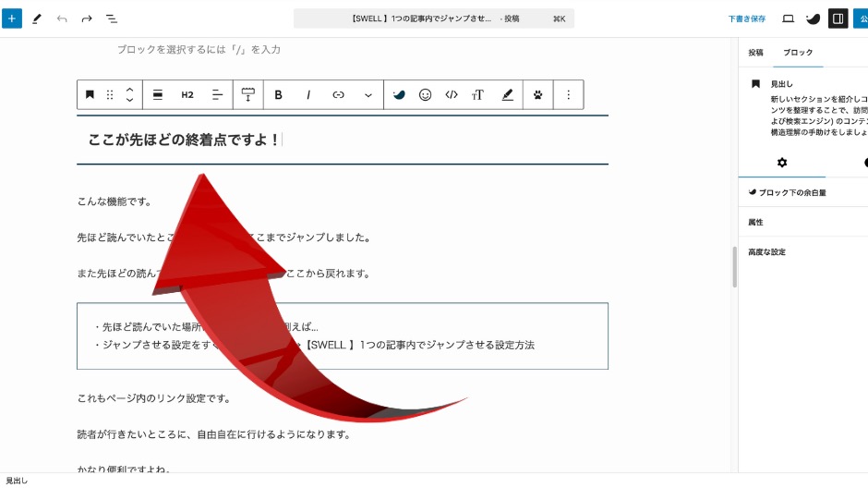Switch to the ブロック tab
The height and width of the screenshot is (488, 868).
click(x=798, y=52)
